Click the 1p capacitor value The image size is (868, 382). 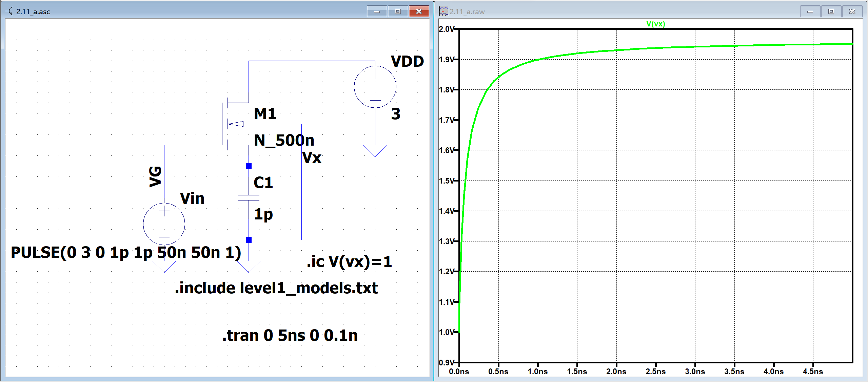263,214
